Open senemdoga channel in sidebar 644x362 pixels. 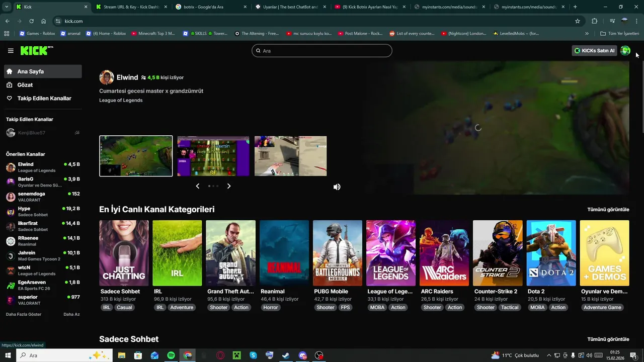(43, 197)
